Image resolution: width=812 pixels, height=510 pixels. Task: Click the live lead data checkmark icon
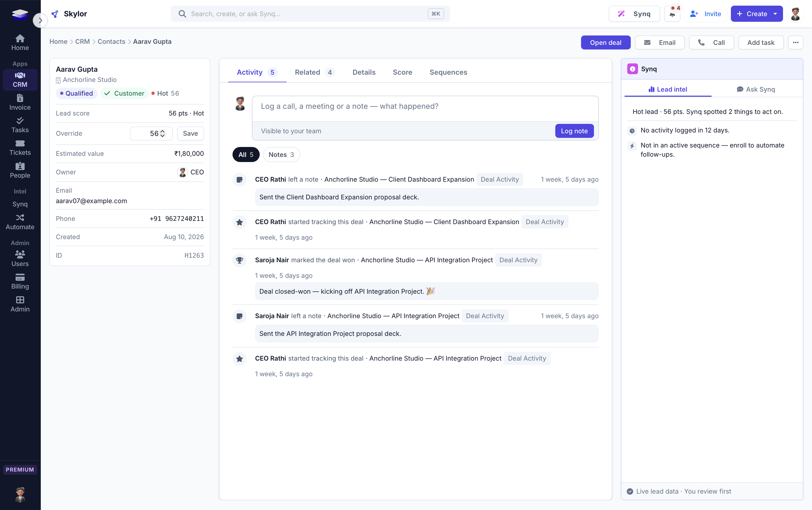pyautogui.click(x=630, y=491)
